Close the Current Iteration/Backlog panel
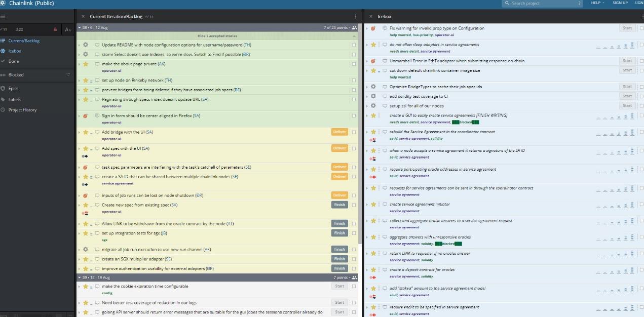This screenshot has height=317, width=644. (x=83, y=17)
